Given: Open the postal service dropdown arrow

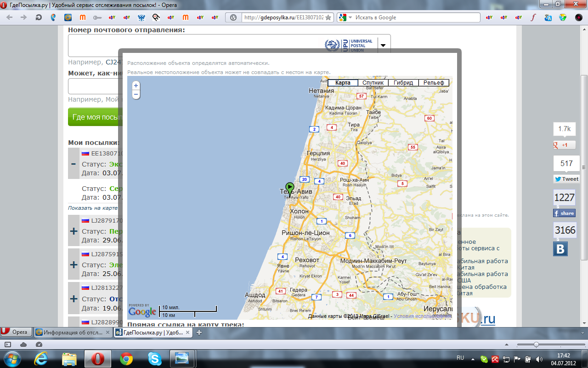Looking at the screenshot, I should coord(382,45).
